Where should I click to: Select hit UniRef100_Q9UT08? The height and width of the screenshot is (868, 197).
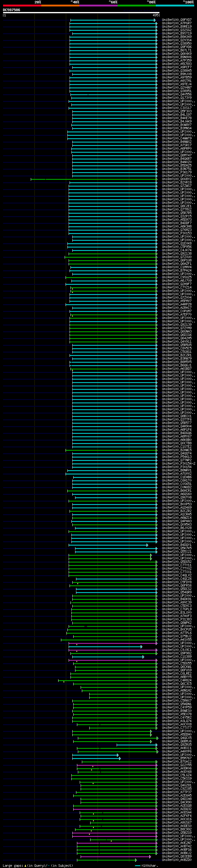(x=176, y=497)
